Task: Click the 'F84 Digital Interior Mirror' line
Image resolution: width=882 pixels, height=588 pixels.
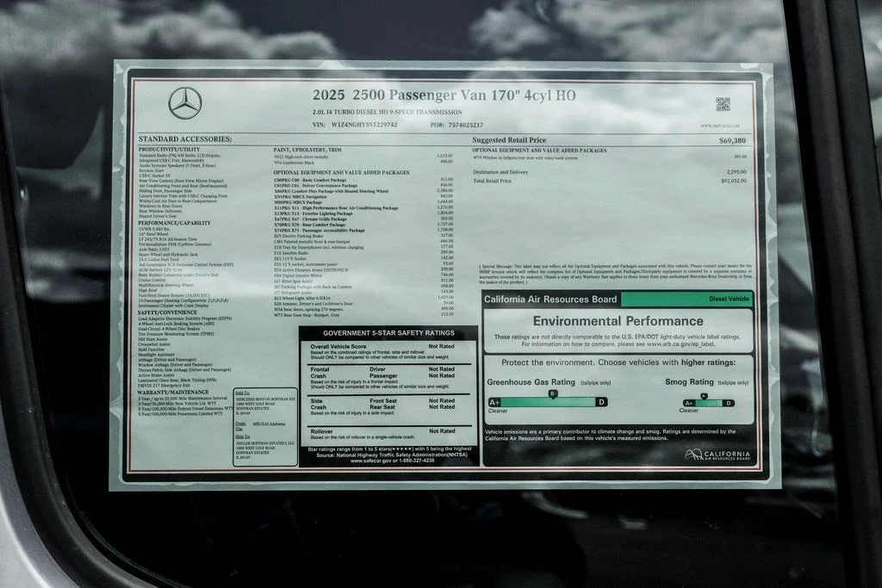Action: [x=298, y=276]
